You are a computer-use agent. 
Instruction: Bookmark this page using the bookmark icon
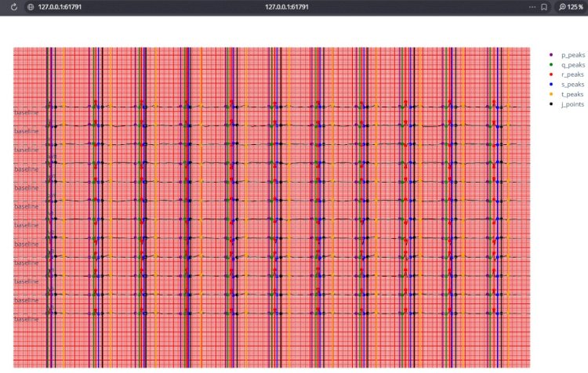(x=543, y=7)
